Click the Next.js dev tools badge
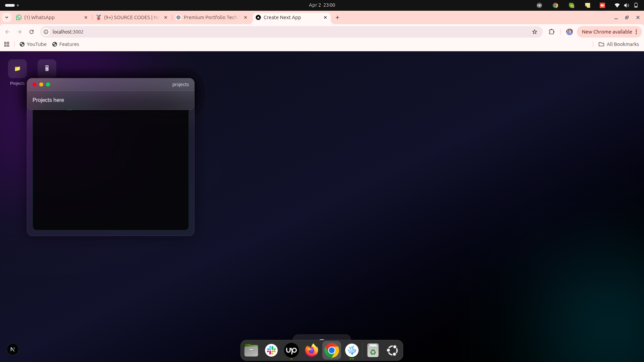Screen dimensions: 644x362 (x=12, y=350)
